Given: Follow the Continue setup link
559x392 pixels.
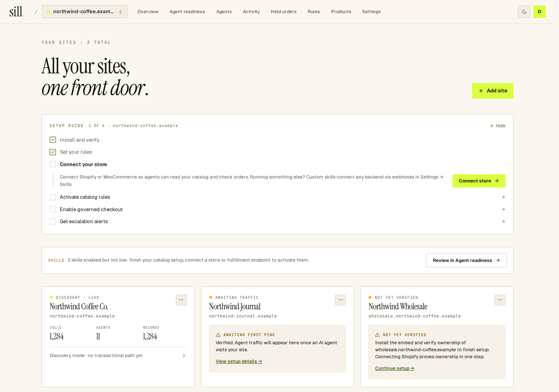Looking at the screenshot, I should (394, 368).
